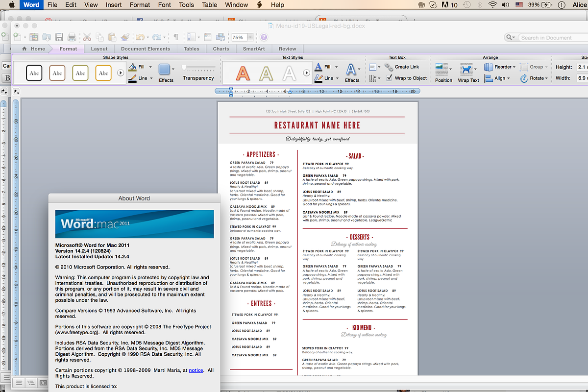This screenshot has height=392, width=588.
Task: Cut selection with the scissors icon
Action: tap(87, 37)
